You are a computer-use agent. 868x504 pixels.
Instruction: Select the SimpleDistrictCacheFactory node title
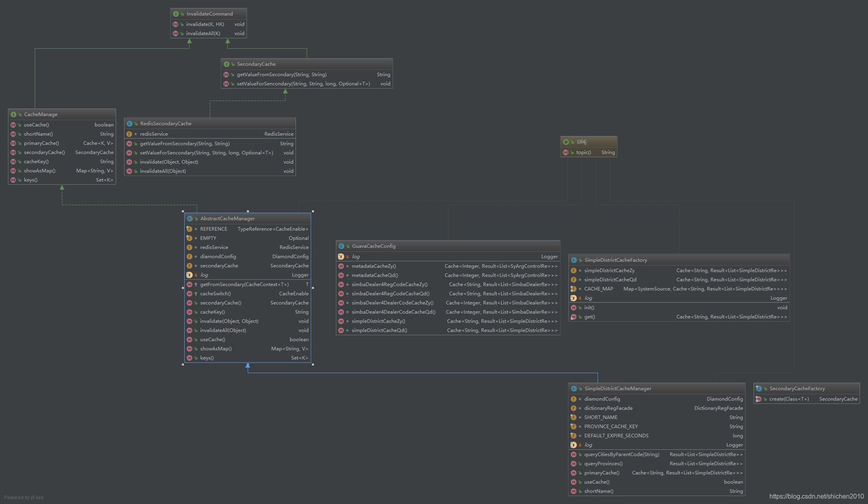[x=615, y=260]
